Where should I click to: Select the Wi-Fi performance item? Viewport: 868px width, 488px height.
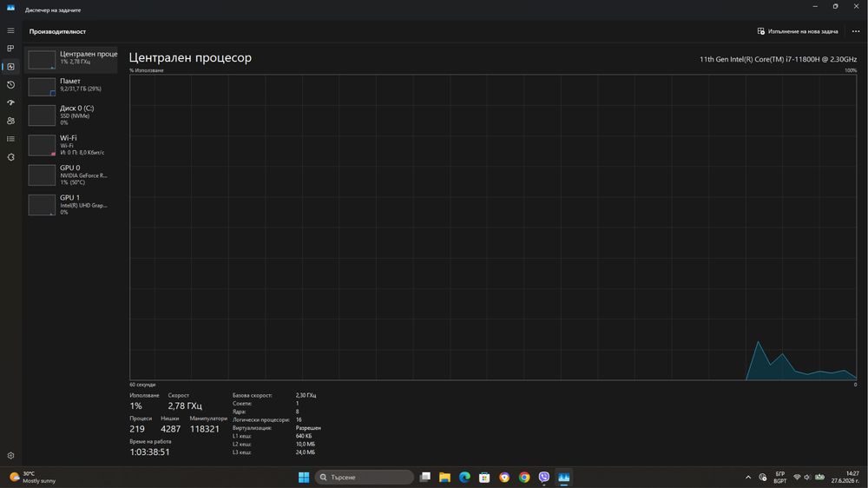point(71,145)
